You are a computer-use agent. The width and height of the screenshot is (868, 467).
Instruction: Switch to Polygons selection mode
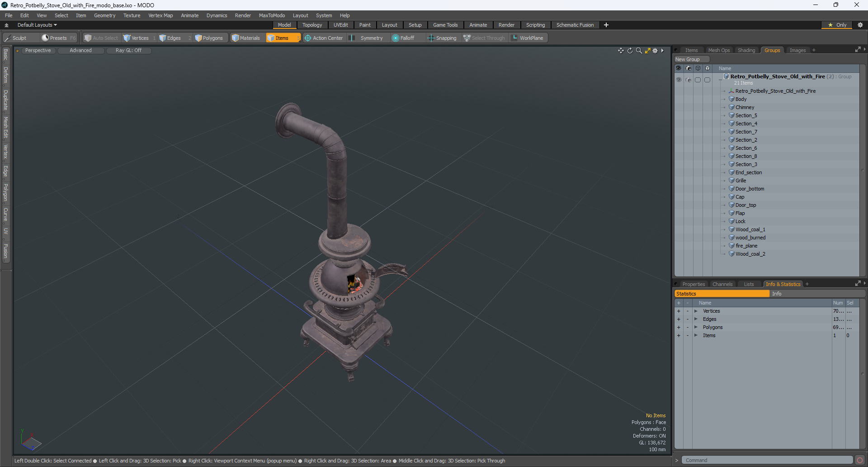[x=209, y=38]
